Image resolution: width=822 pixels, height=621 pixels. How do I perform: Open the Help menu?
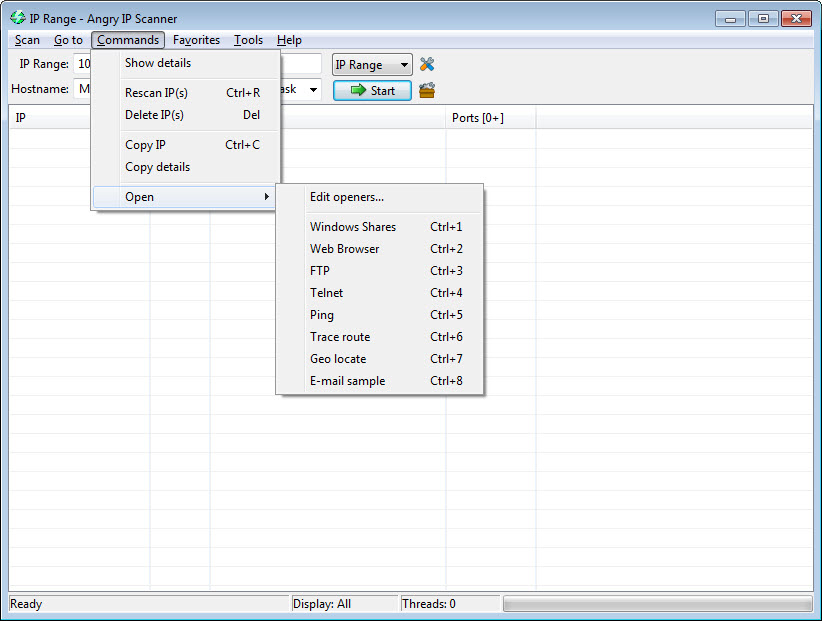[289, 40]
